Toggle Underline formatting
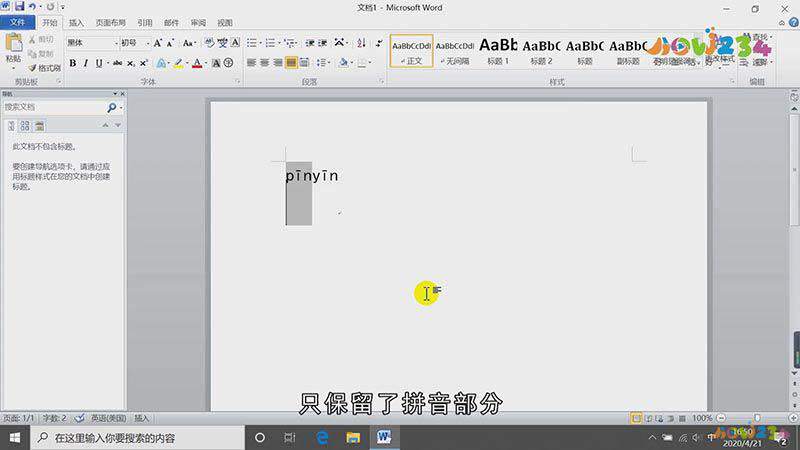This screenshot has width=800, height=450. tap(99, 63)
